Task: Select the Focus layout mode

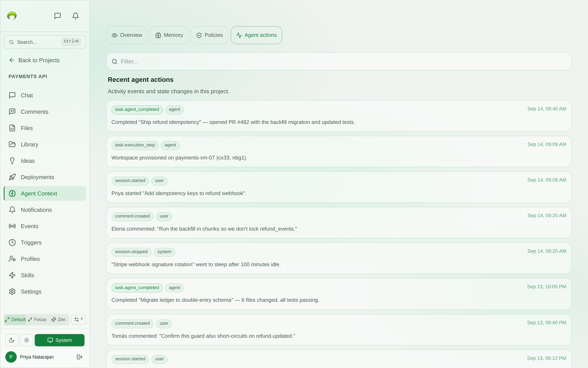Action: pyautogui.click(x=37, y=320)
